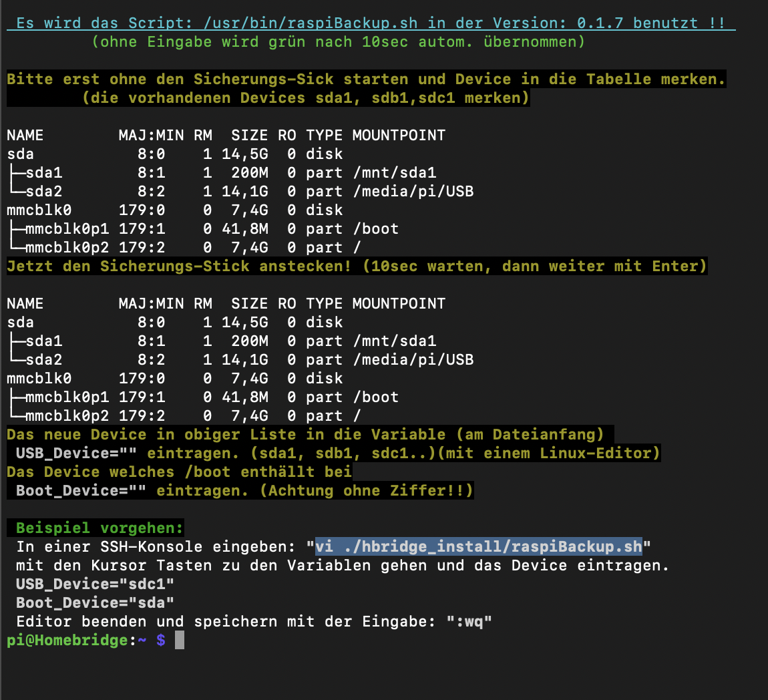Click the empty USB_Device="" variable text
The width and height of the screenshot is (768, 700).
(71, 453)
